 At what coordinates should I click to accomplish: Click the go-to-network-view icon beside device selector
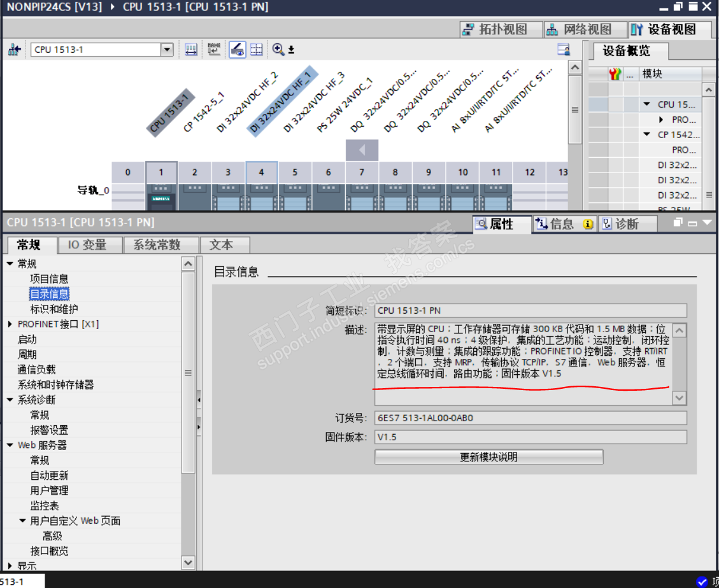pos(14,50)
